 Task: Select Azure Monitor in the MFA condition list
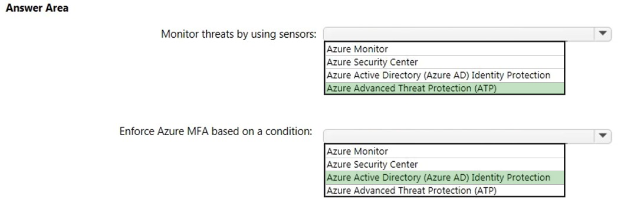tap(445, 151)
